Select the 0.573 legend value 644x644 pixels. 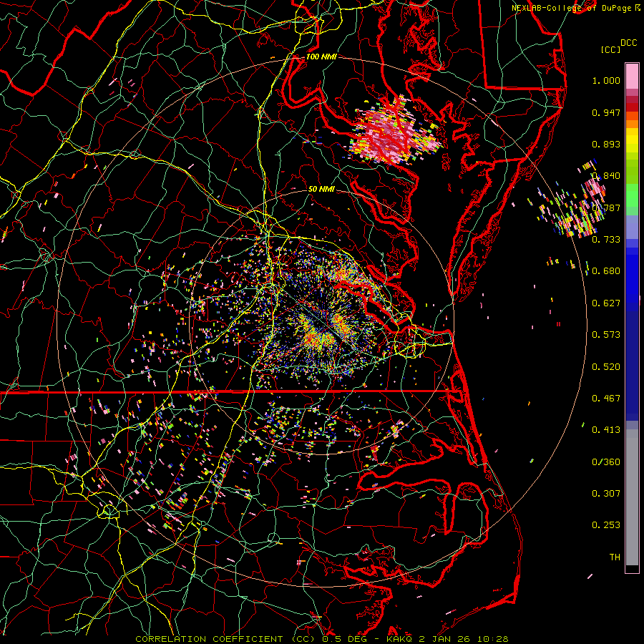coord(606,335)
